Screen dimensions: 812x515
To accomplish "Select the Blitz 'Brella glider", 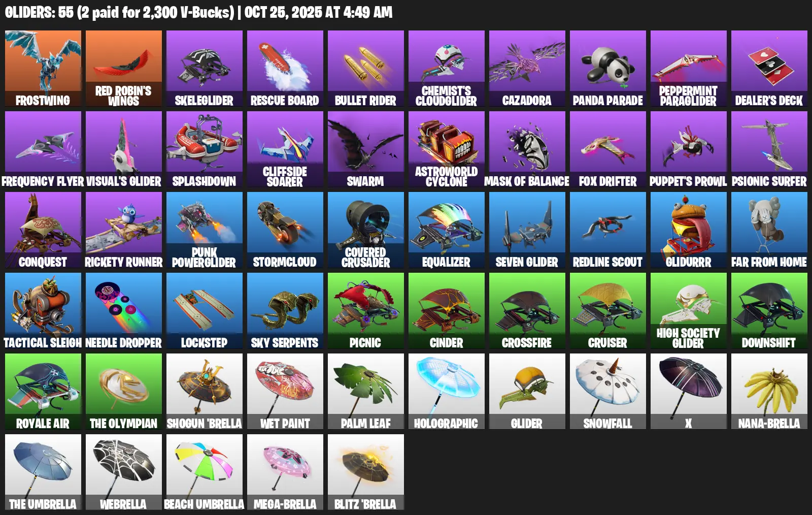I will click(x=366, y=472).
